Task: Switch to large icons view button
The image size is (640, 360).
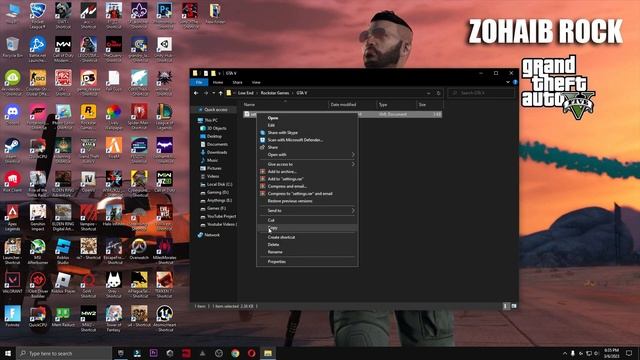Action: (x=513, y=306)
